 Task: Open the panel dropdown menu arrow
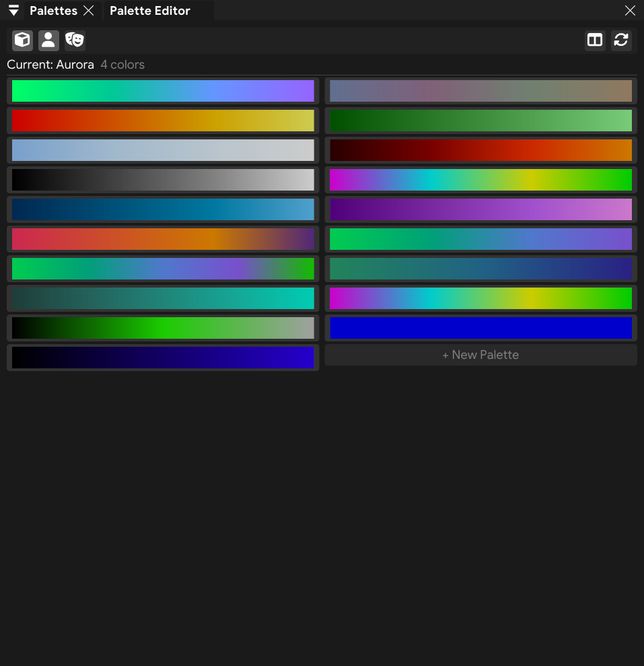coord(13,10)
